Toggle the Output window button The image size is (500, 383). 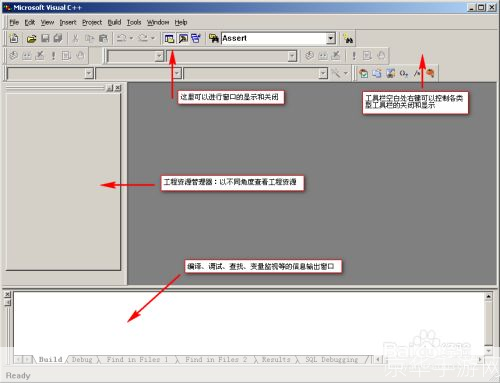[183, 39]
